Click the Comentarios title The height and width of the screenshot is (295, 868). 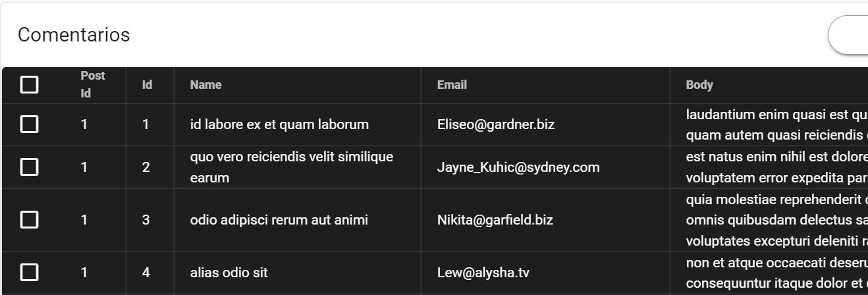[x=74, y=35]
